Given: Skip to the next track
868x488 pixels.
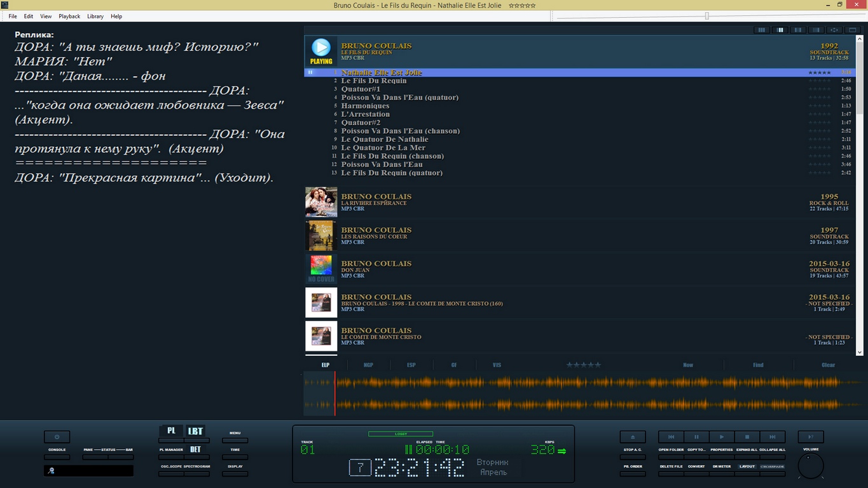Looking at the screenshot, I should pos(773,437).
